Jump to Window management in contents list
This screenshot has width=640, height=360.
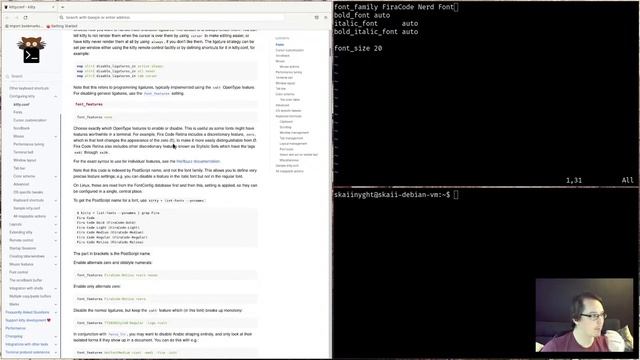pos(294,133)
